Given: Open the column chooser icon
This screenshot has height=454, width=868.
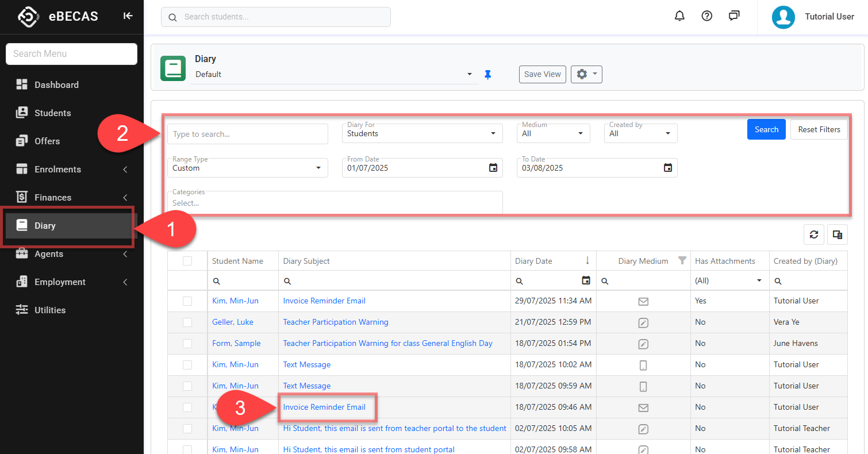Looking at the screenshot, I should click(838, 234).
